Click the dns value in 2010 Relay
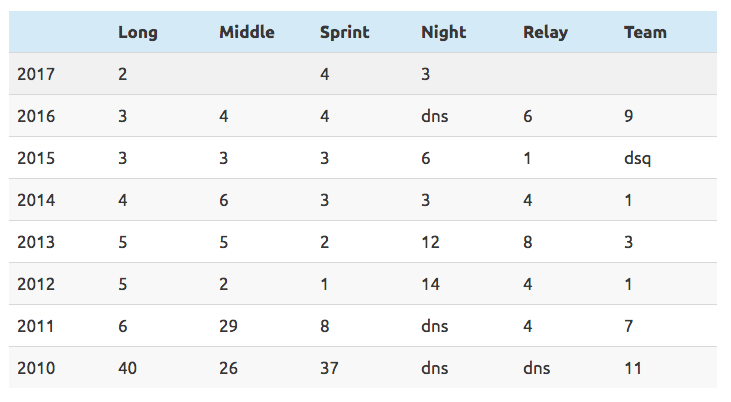 (536, 368)
